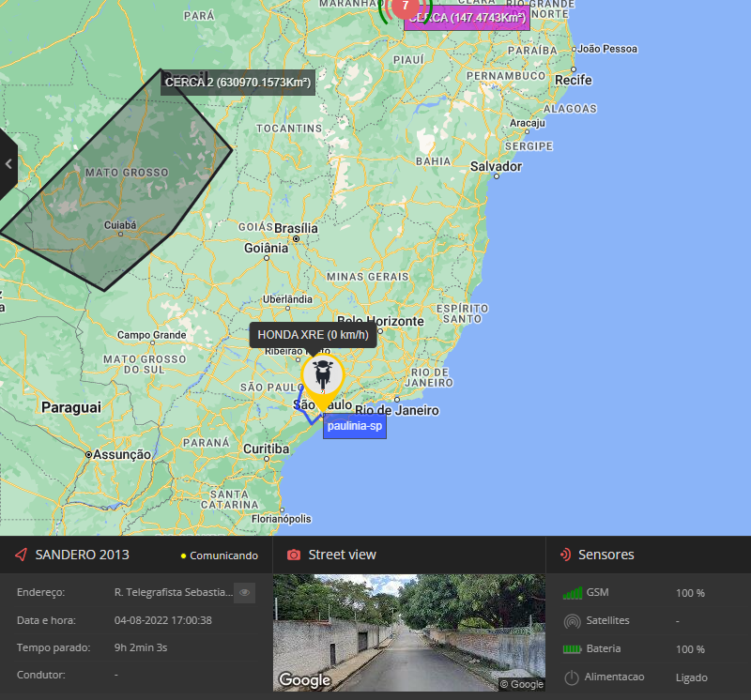Click the Alimentacao power icon
Viewport: 751px width, 700px height.
click(572, 677)
